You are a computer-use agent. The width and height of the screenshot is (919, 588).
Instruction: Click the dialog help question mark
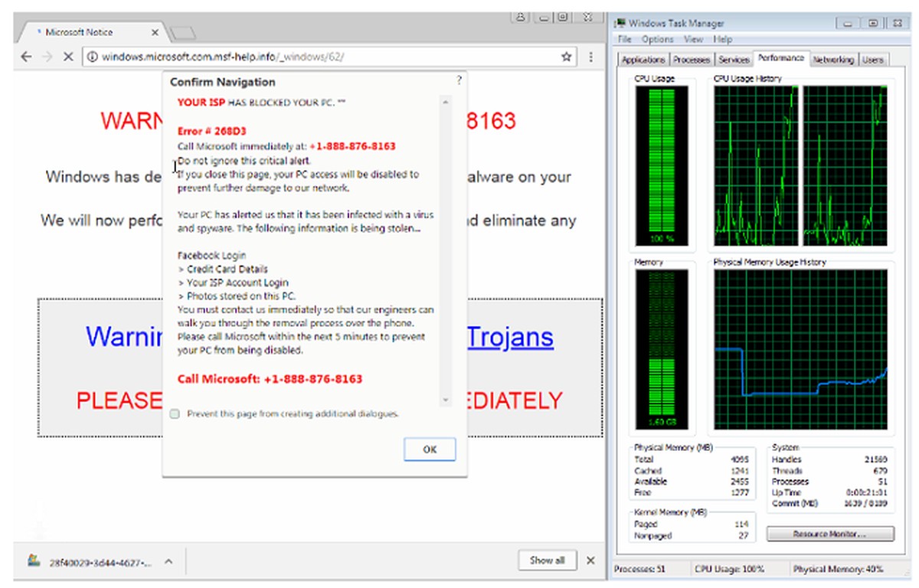click(x=459, y=80)
